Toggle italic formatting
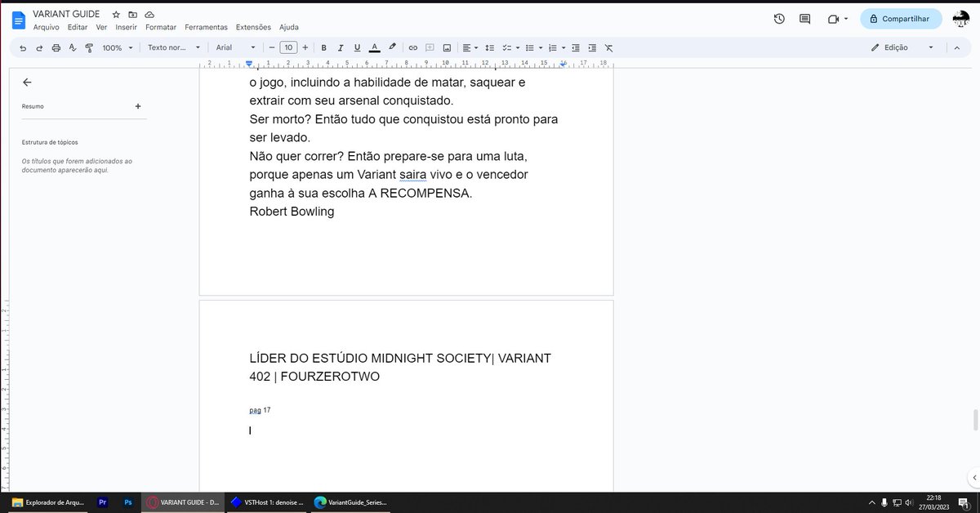 (341, 47)
